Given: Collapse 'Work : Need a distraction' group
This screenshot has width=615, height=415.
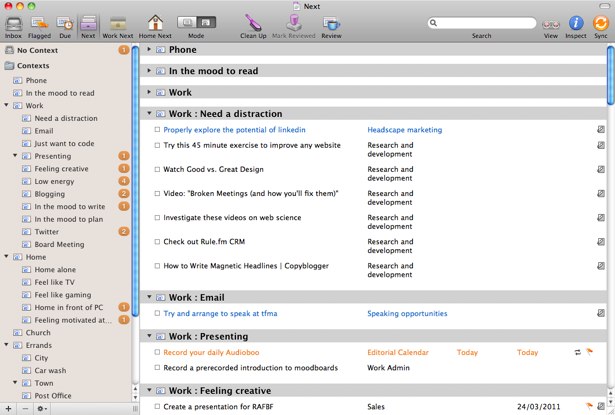Looking at the screenshot, I should pyautogui.click(x=149, y=113).
